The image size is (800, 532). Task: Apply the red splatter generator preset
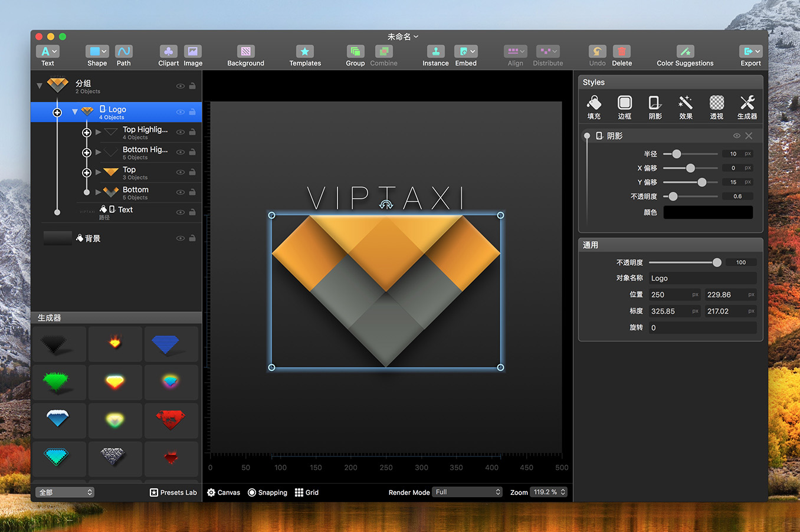(x=171, y=421)
